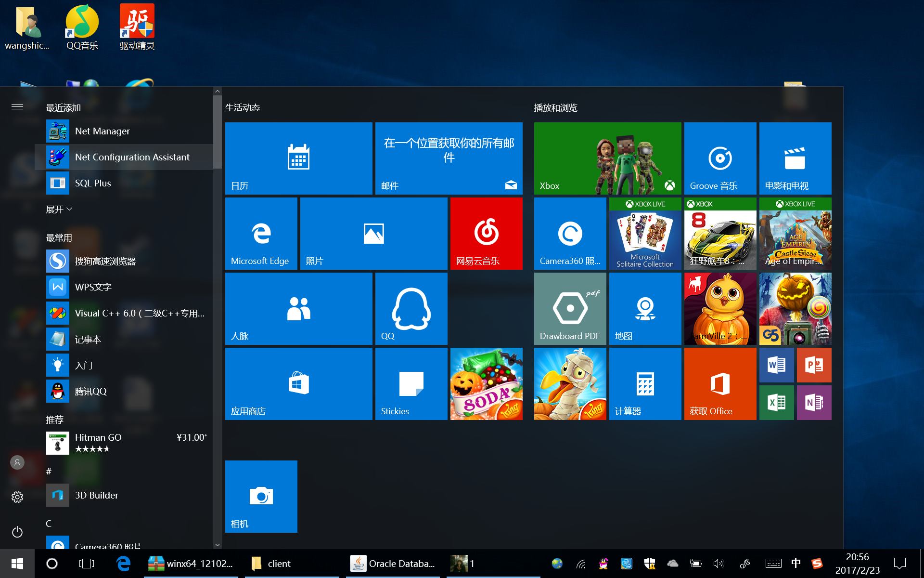
Task: Click the 获取 Office tile
Action: pos(720,383)
